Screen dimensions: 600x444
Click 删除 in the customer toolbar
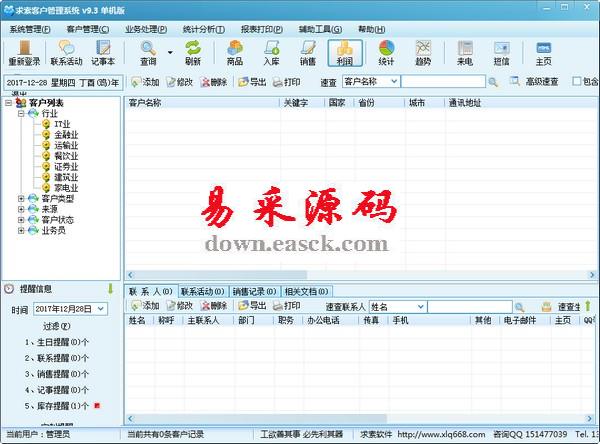tap(214, 82)
